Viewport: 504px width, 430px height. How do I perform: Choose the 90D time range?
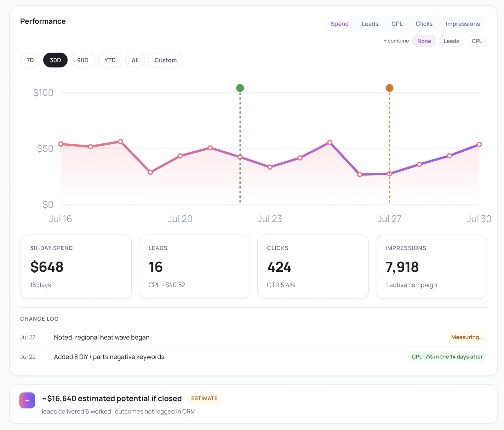[83, 60]
